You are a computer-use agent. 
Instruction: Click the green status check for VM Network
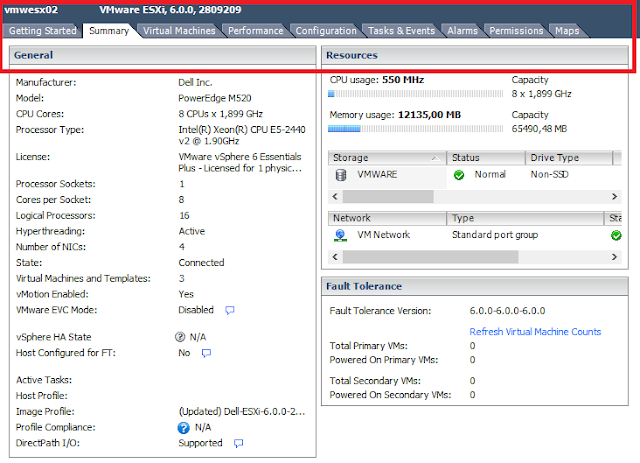[616, 235]
